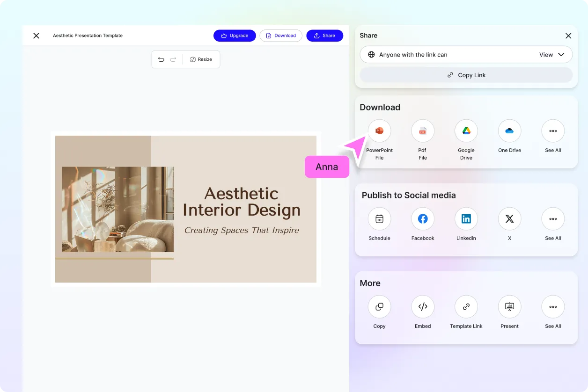
Task: Open the Schedule post option
Action: point(379,219)
